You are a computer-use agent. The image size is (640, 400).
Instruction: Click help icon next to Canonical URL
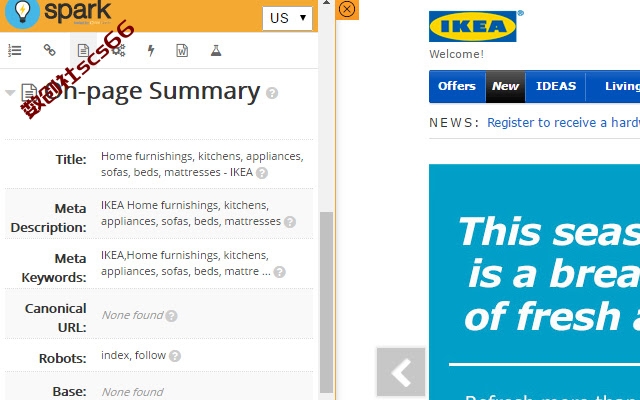[x=171, y=316]
